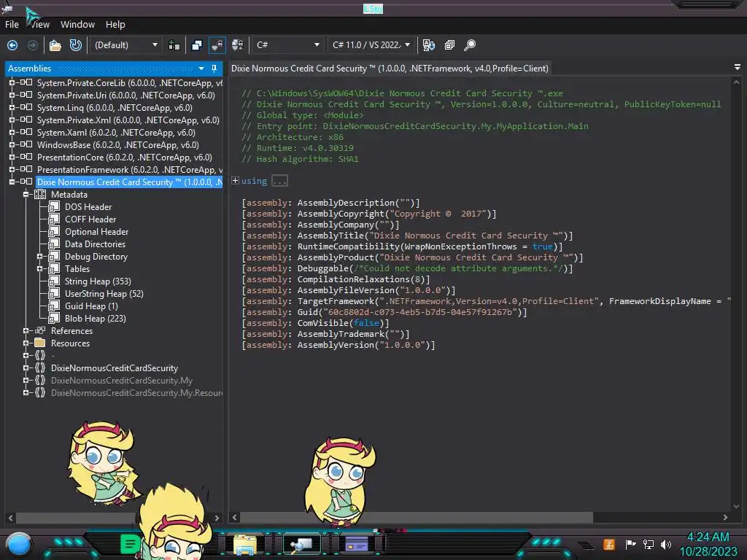Click the References node icon
The height and width of the screenshot is (560, 747).
[x=41, y=330]
